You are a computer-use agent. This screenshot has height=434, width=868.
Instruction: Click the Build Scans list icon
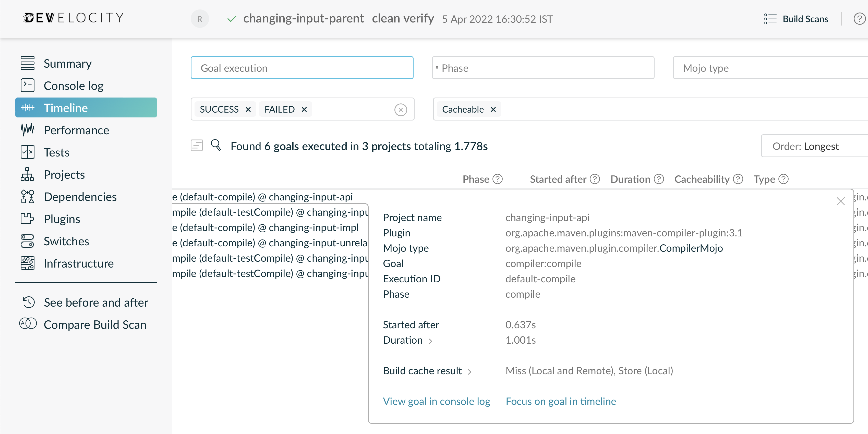pos(770,19)
